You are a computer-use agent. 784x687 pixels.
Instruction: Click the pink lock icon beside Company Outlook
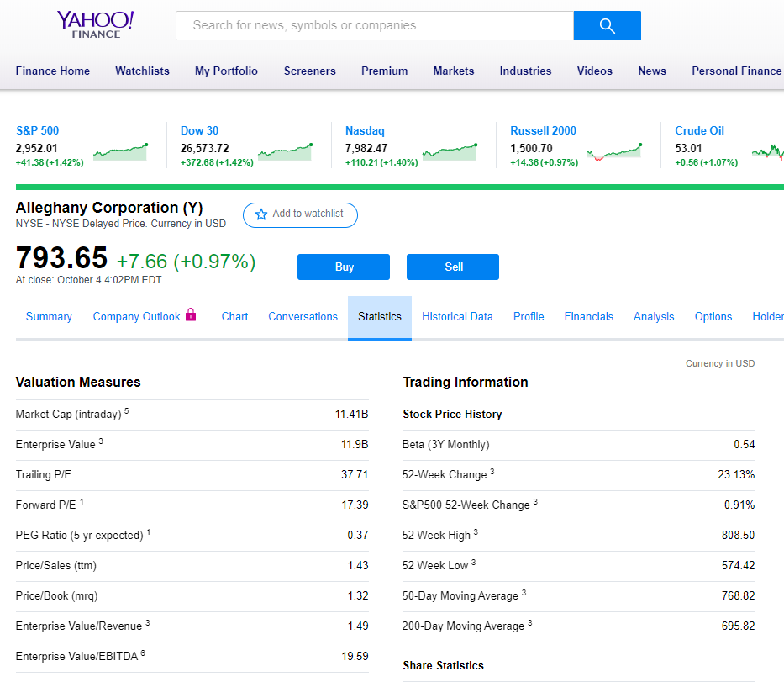coord(191,315)
